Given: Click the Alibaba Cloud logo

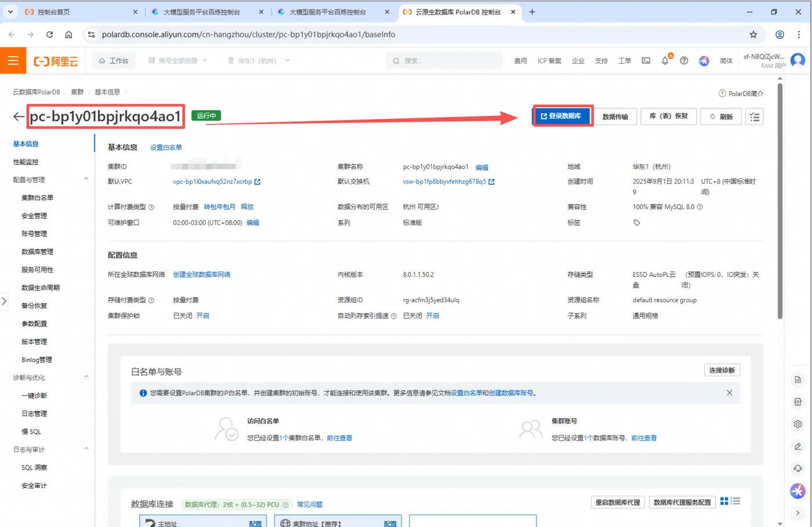Looking at the screenshot, I should point(56,61).
